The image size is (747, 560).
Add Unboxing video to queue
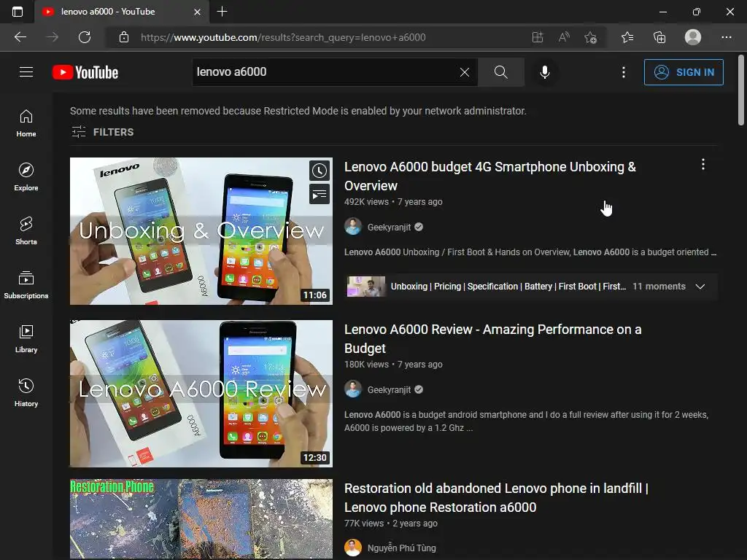tap(320, 194)
